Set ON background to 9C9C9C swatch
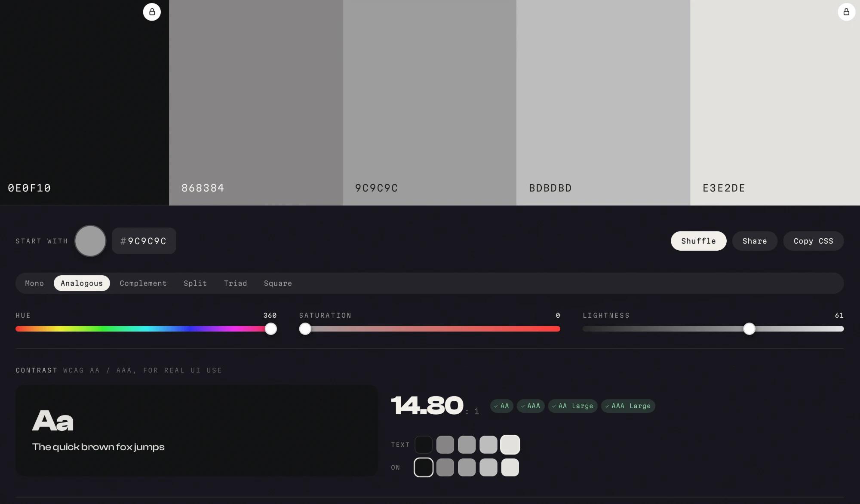This screenshot has height=504, width=860. coord(467,467)
